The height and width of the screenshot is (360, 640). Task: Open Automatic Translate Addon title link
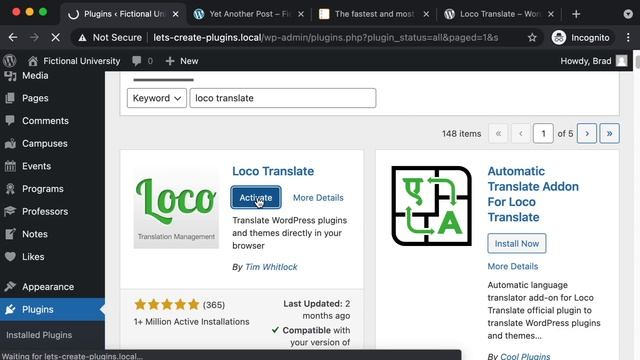pos(533,194)
